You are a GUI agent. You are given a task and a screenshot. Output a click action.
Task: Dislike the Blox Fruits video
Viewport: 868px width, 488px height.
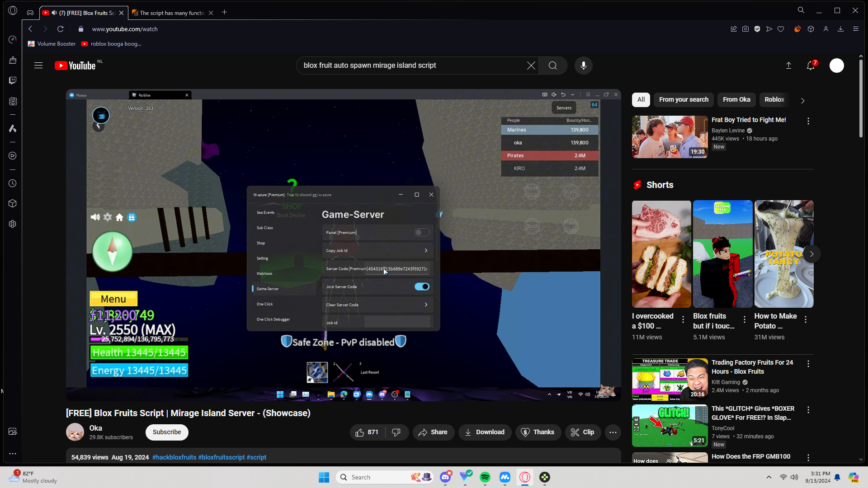click(396, 432)
